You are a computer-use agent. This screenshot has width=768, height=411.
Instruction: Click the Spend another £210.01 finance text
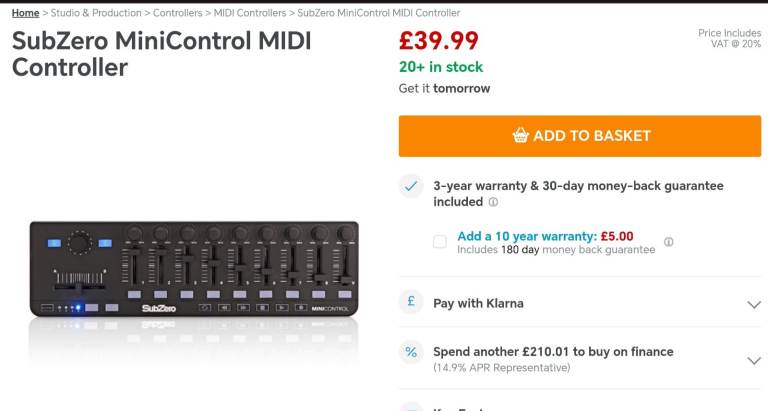click(553, 352)
